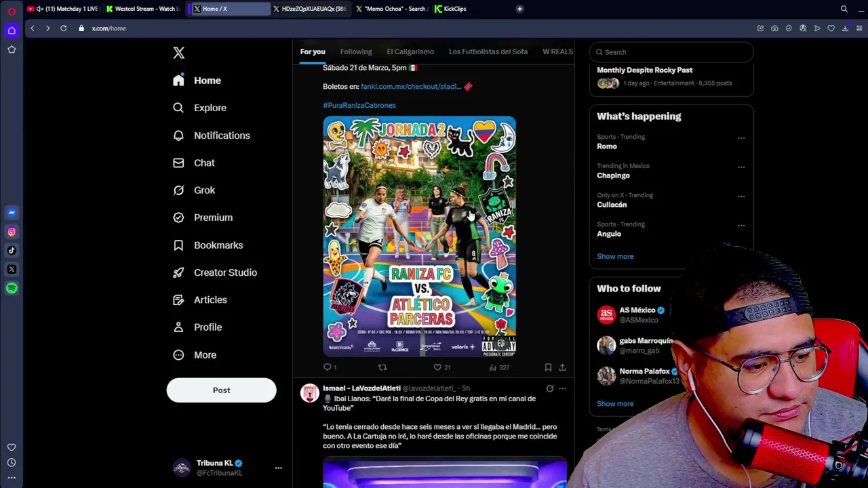Open Explore from the sidebar

[199, 108]
